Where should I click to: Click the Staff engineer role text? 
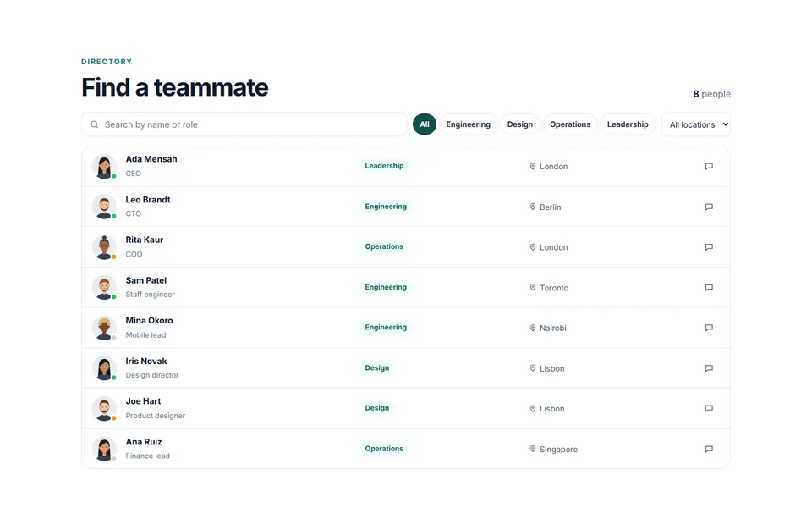point(151,295)
